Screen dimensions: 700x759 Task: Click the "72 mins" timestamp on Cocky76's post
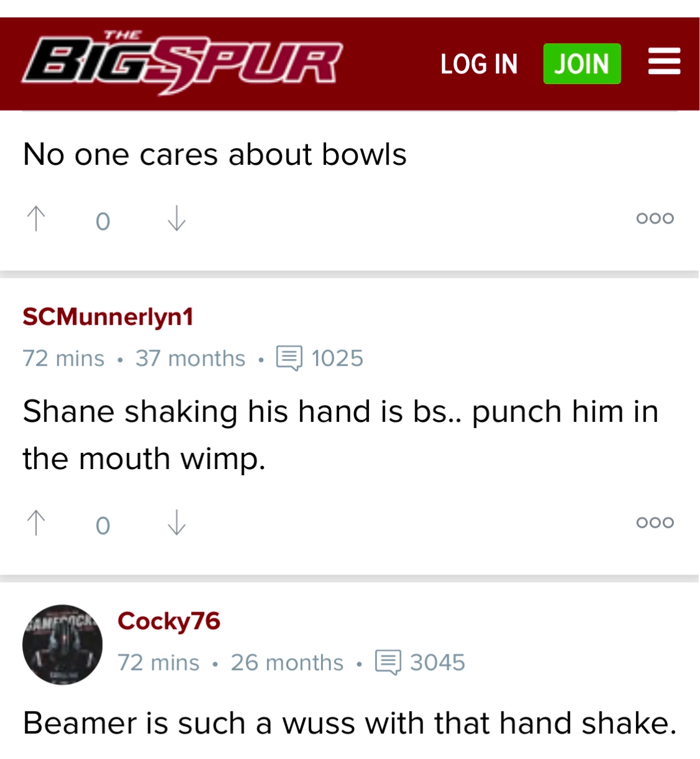(159, 663)
